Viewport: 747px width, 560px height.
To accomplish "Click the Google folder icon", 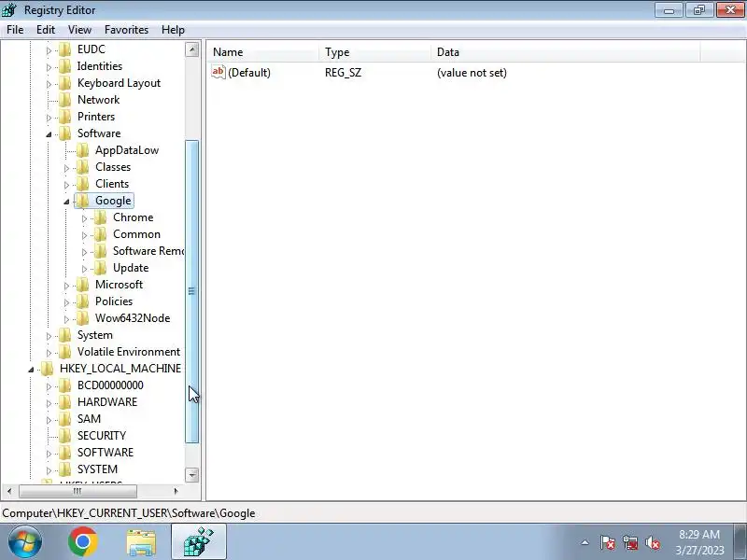I will 82,201.
